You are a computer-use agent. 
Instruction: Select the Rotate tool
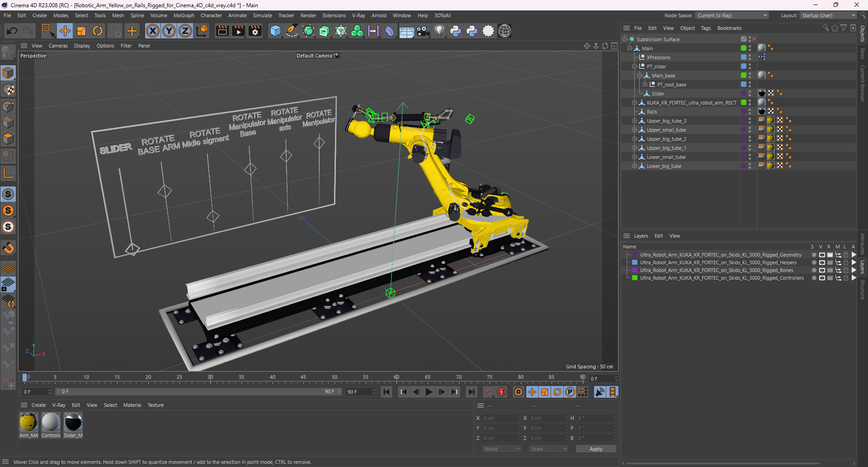[x=98, y=31]
